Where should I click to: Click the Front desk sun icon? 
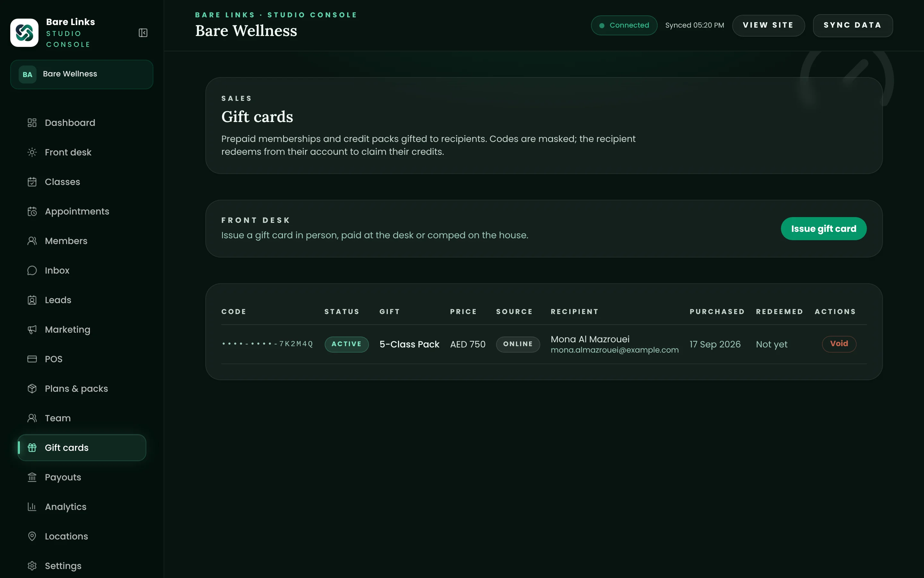[32, 152]
